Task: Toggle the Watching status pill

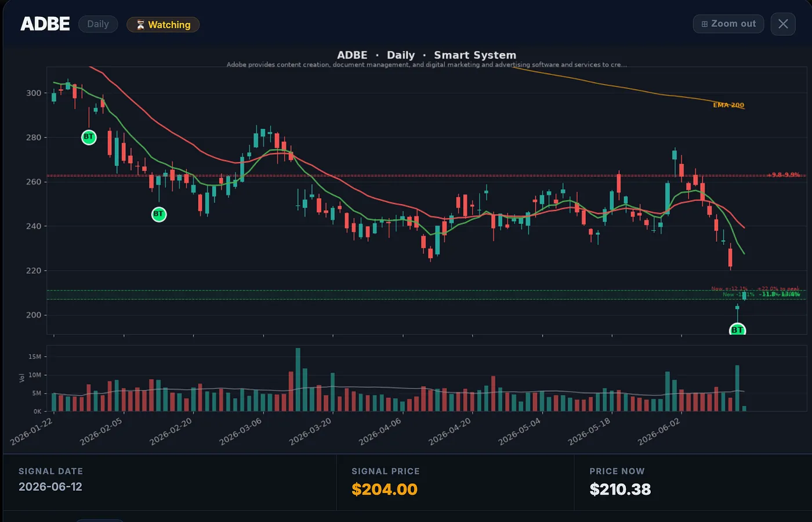Action: pos(163,24)
